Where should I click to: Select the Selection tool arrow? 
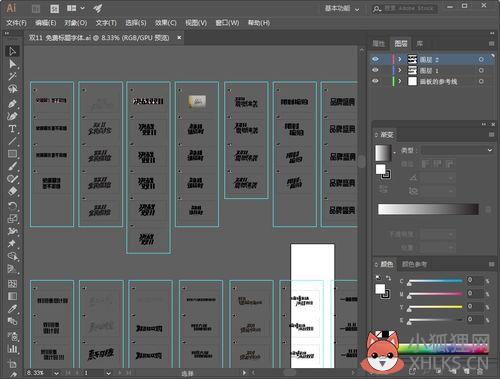point(12,51)
